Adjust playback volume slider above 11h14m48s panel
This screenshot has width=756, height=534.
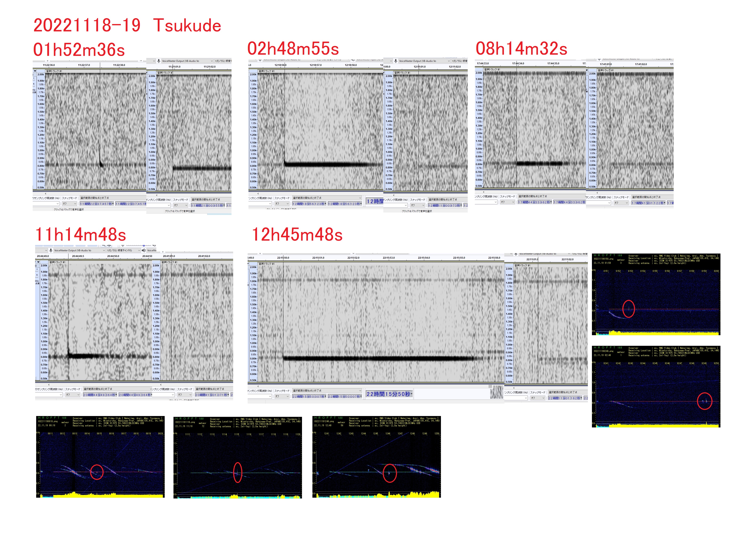[x=144, y=245]
